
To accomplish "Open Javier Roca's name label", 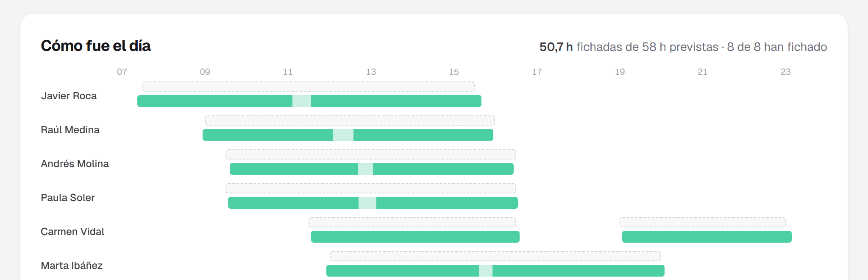I will (69, 96).
